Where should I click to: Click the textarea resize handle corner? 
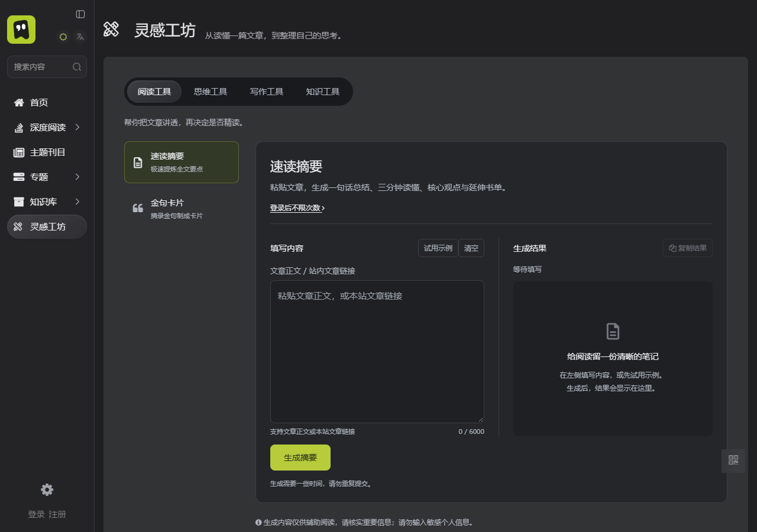pyautogui.click(x=480, y=419)
